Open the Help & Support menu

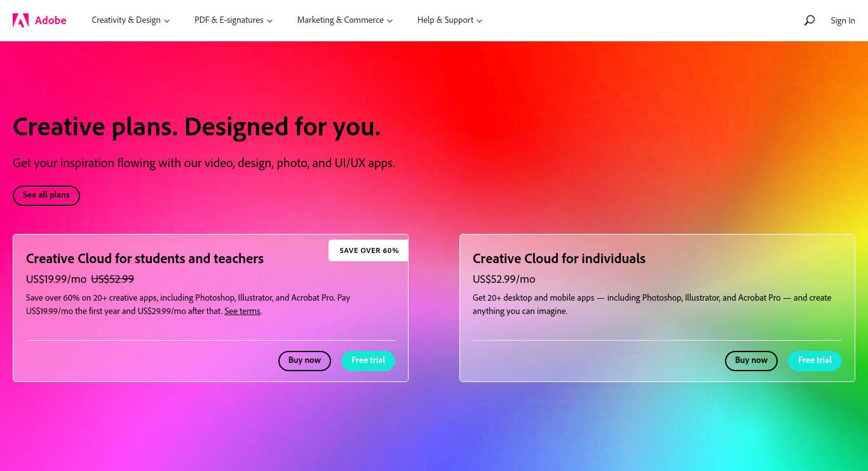450,20
